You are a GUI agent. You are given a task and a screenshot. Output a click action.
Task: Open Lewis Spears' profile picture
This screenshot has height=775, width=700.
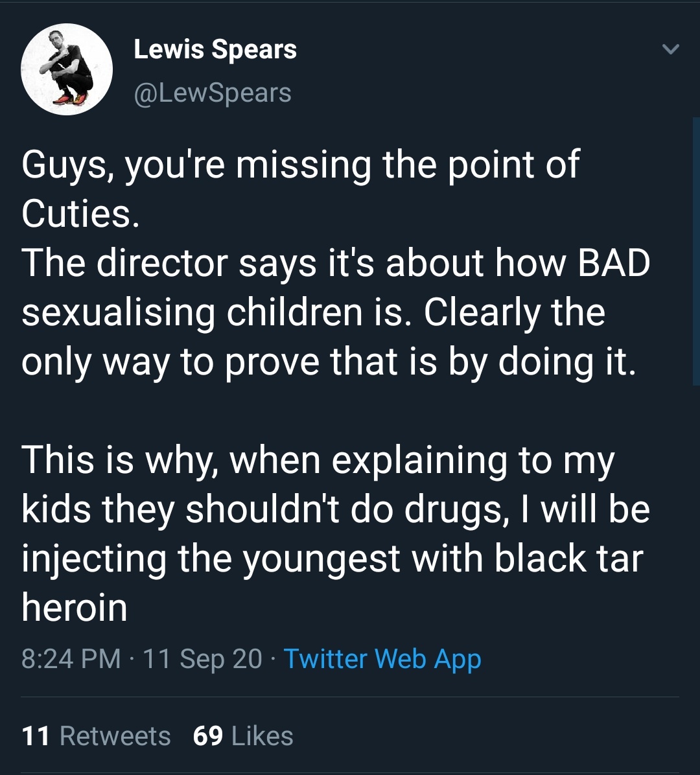click(67, 69)
